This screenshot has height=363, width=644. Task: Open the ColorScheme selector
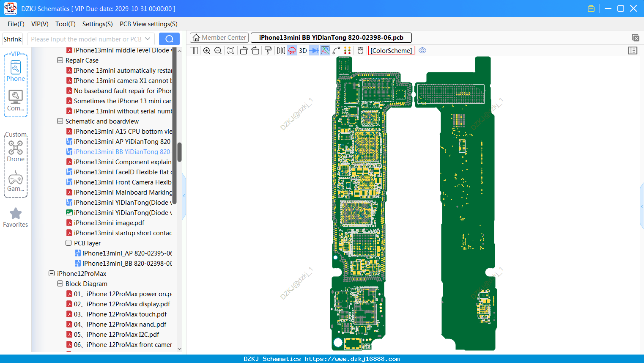click(391, 50)
